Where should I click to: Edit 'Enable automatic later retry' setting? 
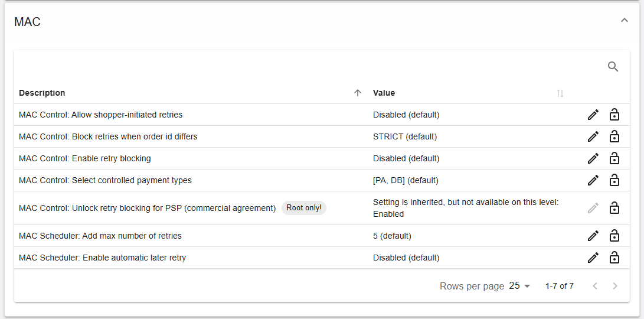pos(593,258)
